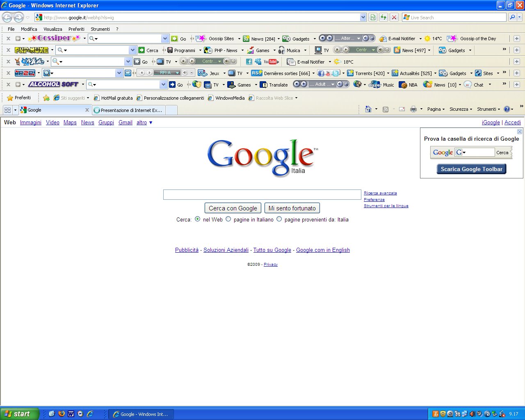Open dizzler Music item

[381, 85]
